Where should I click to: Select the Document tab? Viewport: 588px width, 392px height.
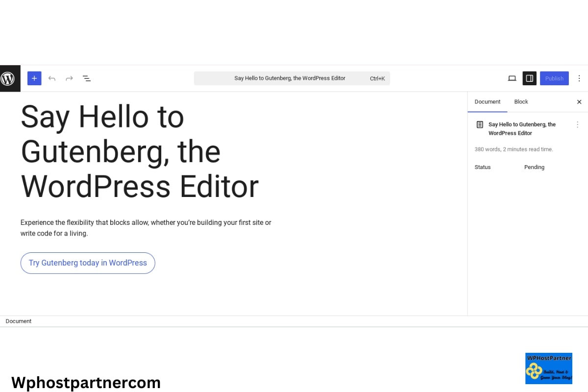click(487, 102)
